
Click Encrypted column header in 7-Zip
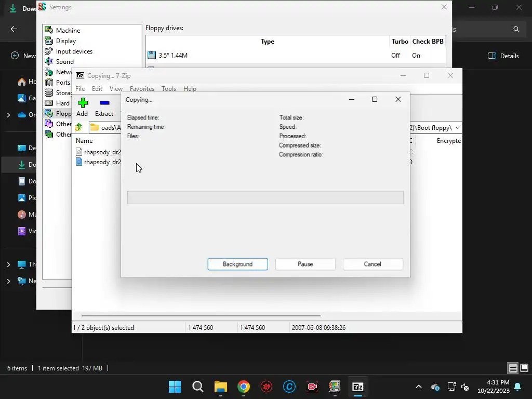[448, 141]
